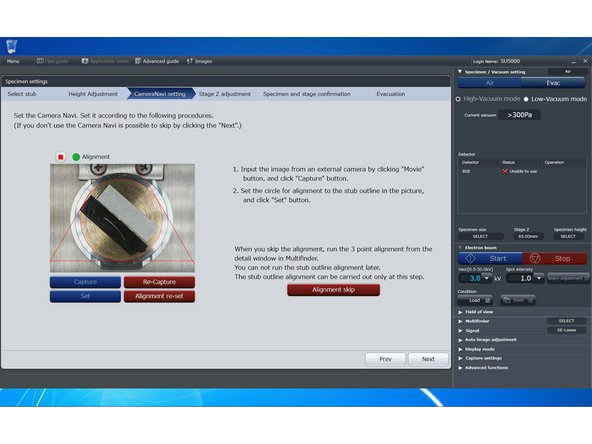Open the Advanced guide
The image size is (592, 444).
tap(157, 61)
